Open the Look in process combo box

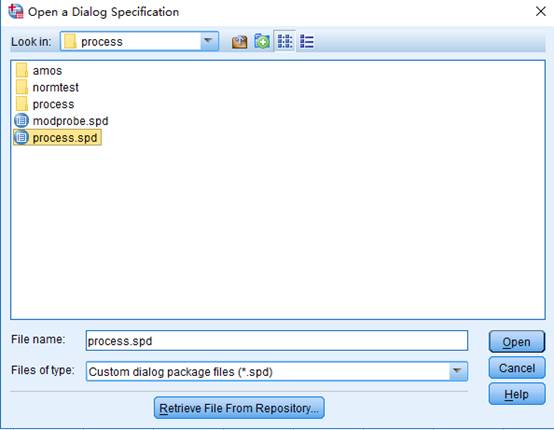click(x=140, y=41)
